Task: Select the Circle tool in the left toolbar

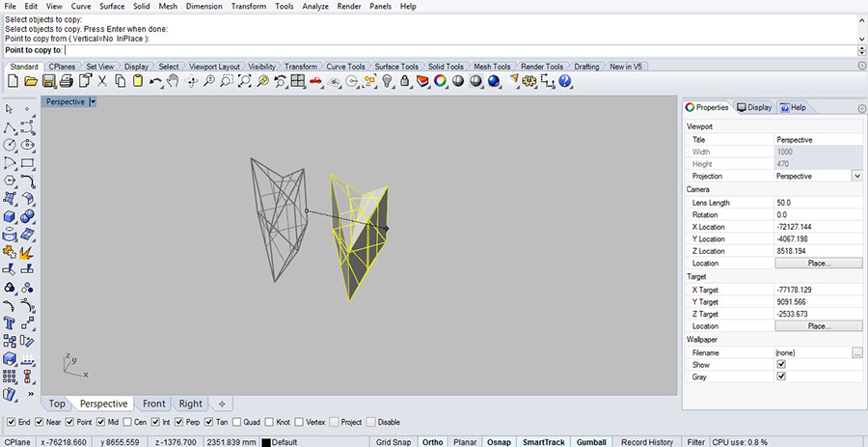Action: (10, 145)
